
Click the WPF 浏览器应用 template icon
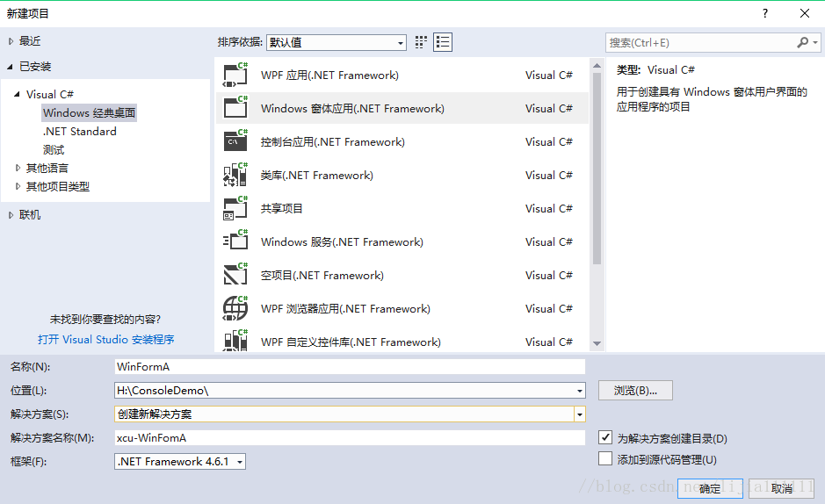(235, 308)
